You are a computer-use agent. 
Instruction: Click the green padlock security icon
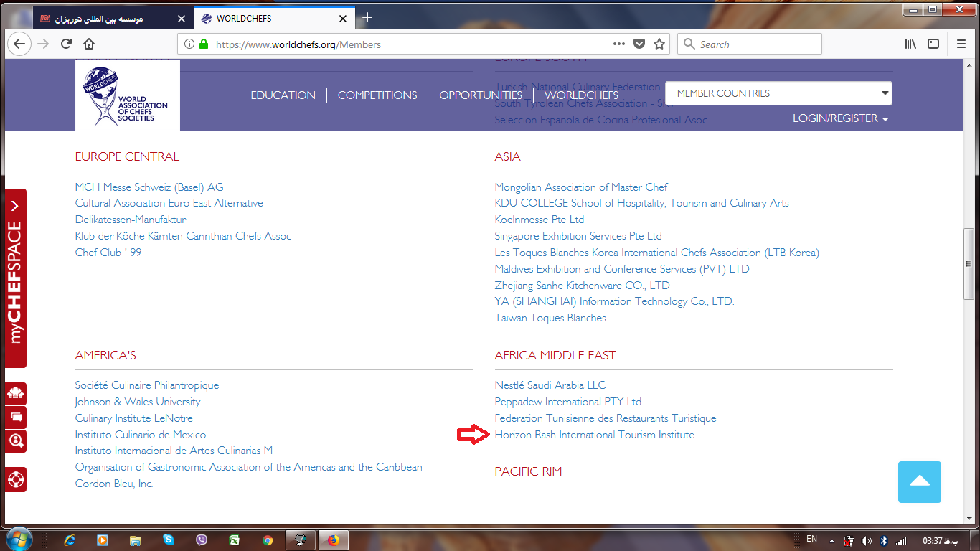tap(204, 44)
